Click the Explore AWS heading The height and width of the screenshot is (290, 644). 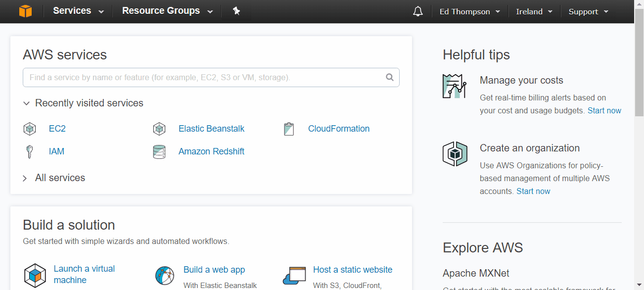pyautogui.click(x=483, y=247)
